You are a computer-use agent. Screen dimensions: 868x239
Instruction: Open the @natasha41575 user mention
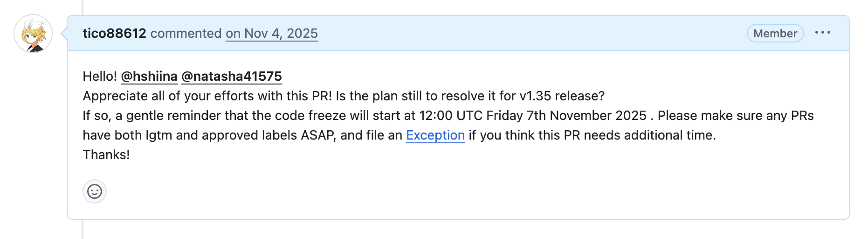tap(232, 77)
